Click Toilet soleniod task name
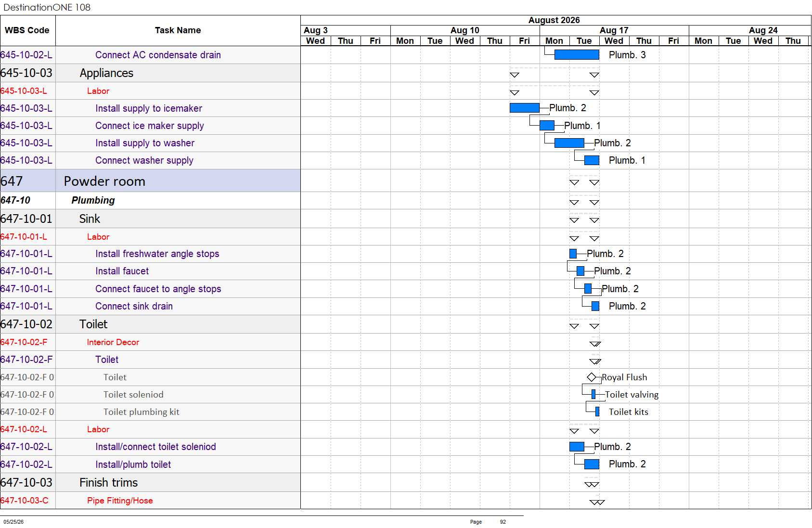 pyautogui.click(x=133, y=394)
